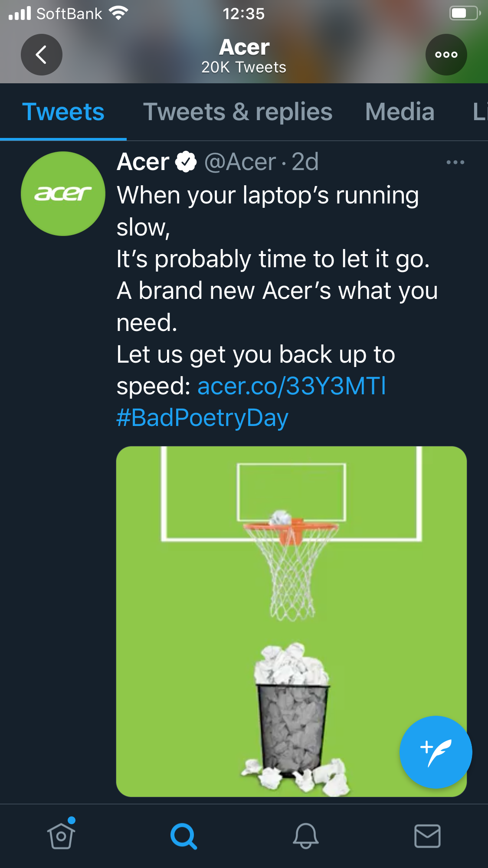488x868 pixels.
Task: Tap the status bar clock
Action: [x=244, y=14]
